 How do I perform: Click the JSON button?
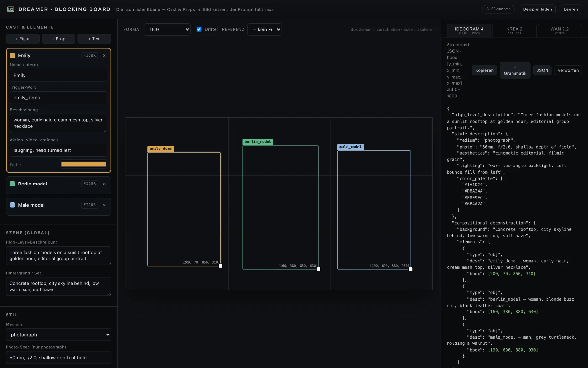tap(542, 70)
